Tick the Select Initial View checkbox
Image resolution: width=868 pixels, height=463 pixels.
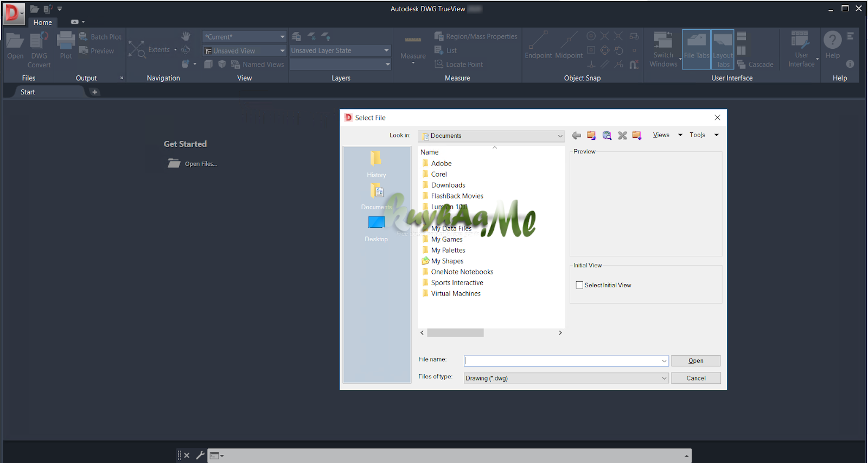(x=579, y=285)
